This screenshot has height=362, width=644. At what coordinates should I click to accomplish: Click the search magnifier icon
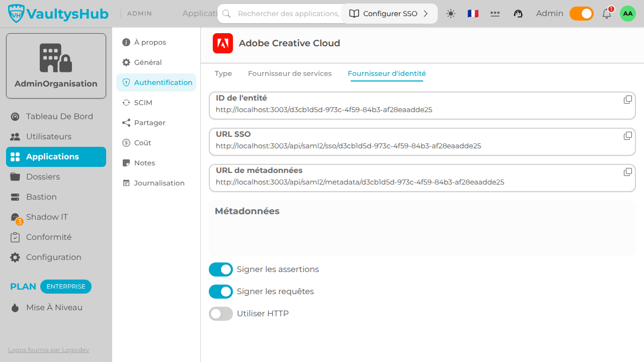tap(226, 14)
